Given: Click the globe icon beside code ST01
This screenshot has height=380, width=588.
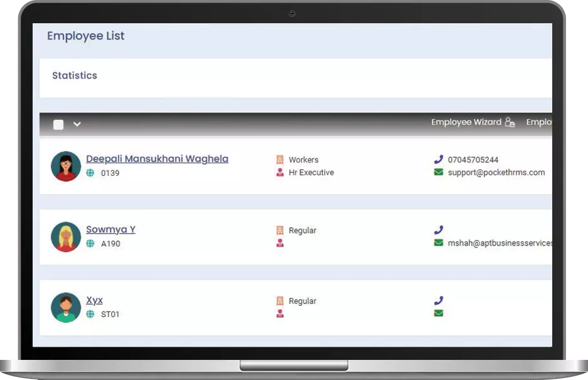Looking at the screenshot, I should (90, 314).
